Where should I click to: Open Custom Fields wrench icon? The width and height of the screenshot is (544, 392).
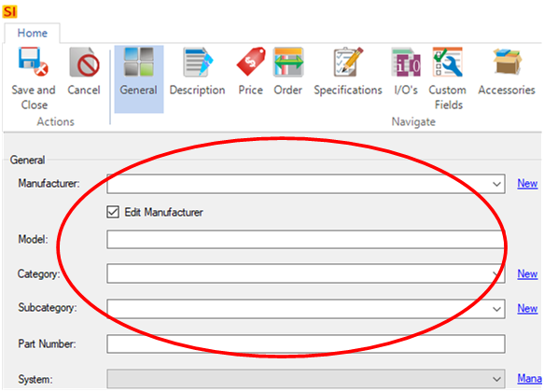(448, 62)
